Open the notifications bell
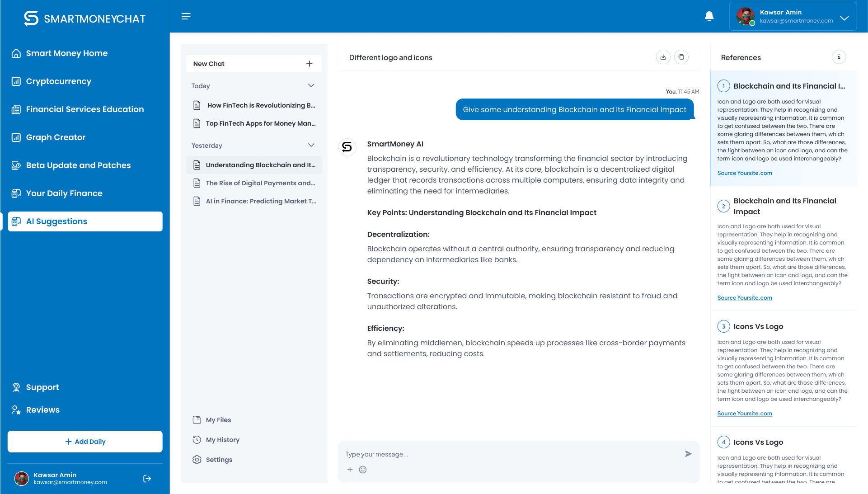 [x=709, y=16]
